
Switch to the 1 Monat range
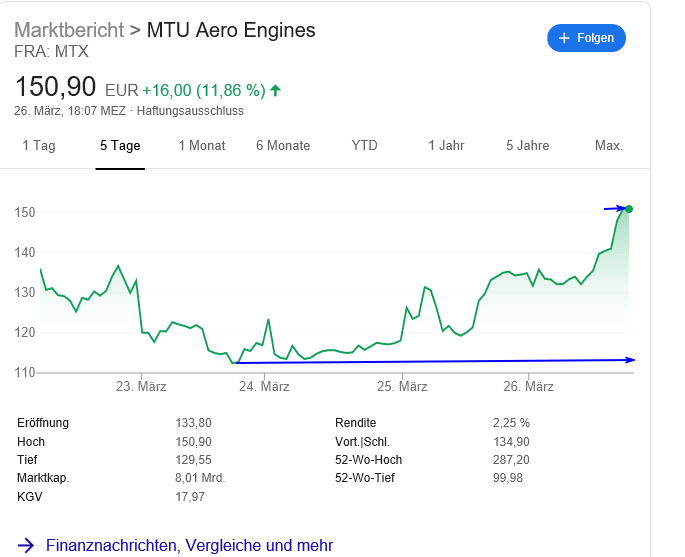pyautogui.click(x=202, y=146)
